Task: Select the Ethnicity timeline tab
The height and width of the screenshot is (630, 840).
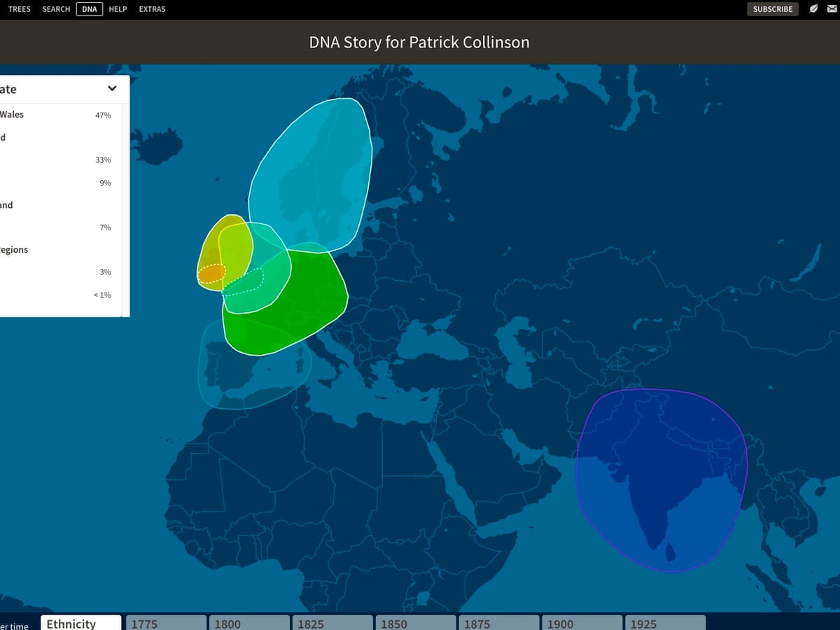Action: [80, 623]
